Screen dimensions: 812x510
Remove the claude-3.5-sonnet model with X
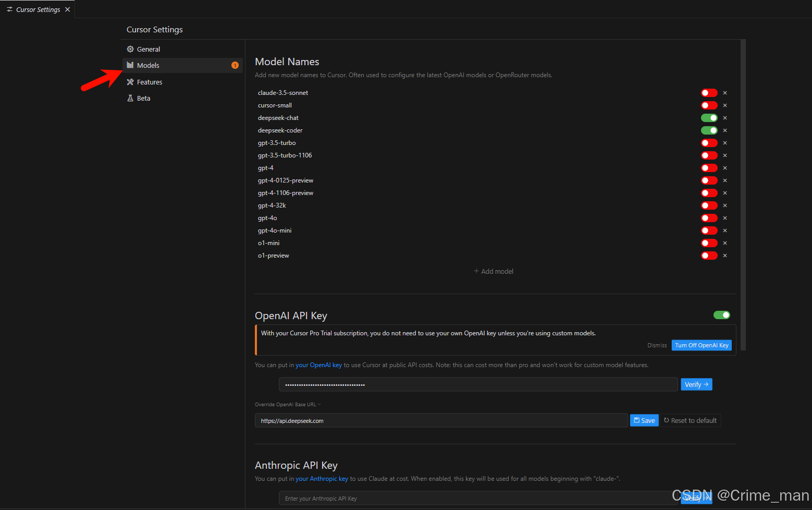coord(725,93)
